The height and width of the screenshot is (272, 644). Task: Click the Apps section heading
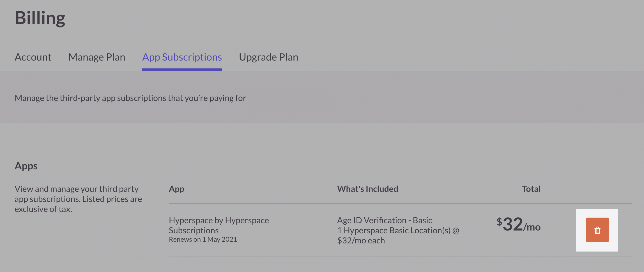[26, 166]
